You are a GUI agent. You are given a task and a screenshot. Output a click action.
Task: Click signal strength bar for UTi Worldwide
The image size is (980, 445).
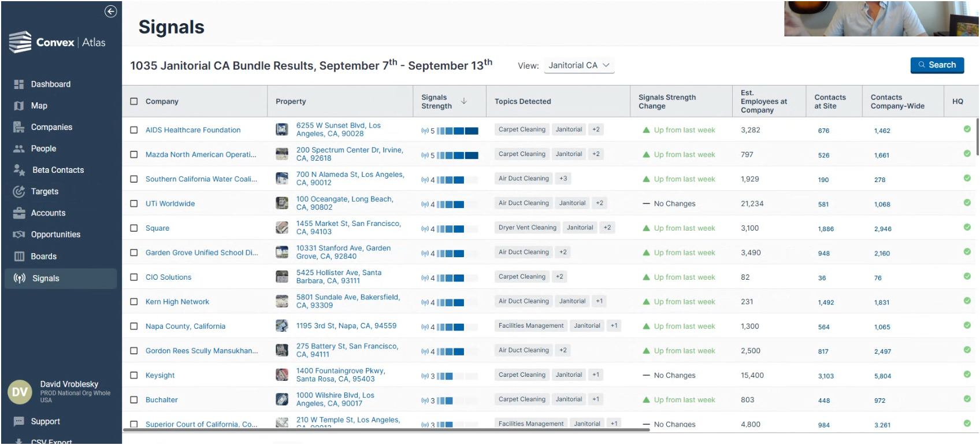[x=458, y=205]
